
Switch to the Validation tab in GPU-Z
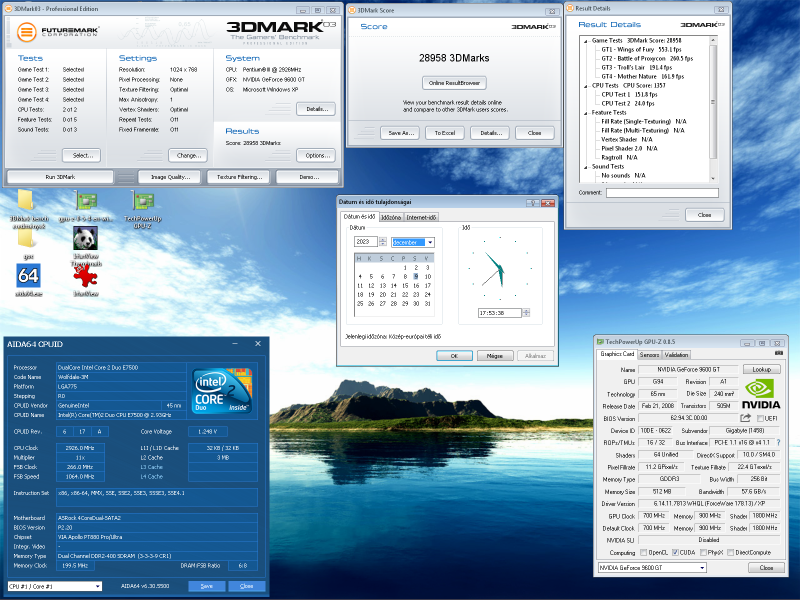coord(676,355)
